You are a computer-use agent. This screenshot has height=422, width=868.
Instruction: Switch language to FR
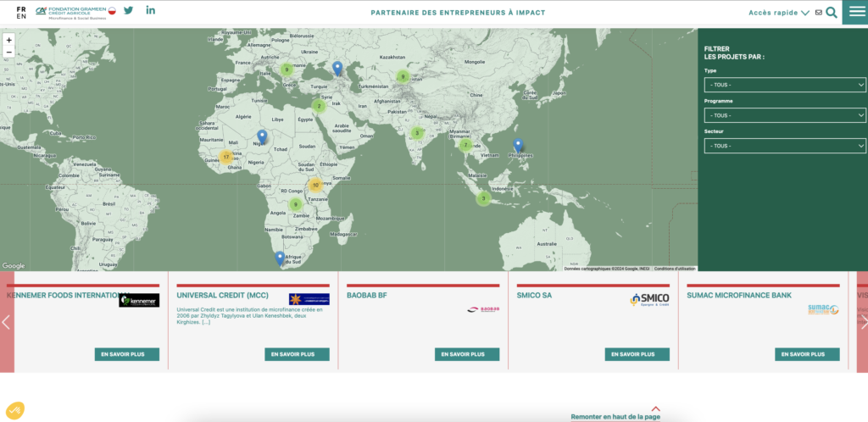pos(21,8)
